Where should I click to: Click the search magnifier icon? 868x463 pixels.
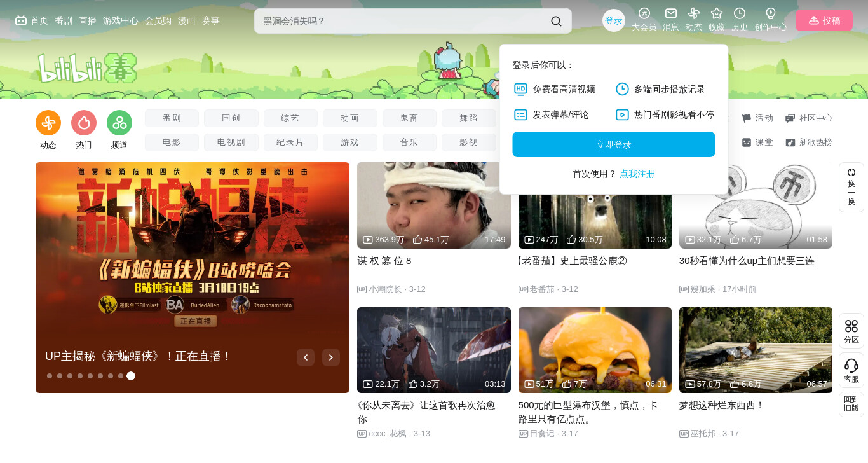tap(556, 21)
